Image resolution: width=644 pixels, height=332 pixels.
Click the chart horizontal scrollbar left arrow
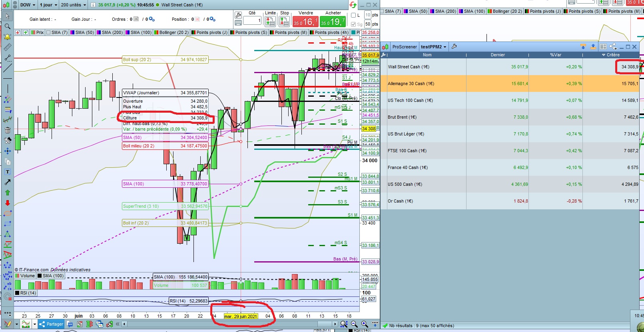(x=125, y=324)
